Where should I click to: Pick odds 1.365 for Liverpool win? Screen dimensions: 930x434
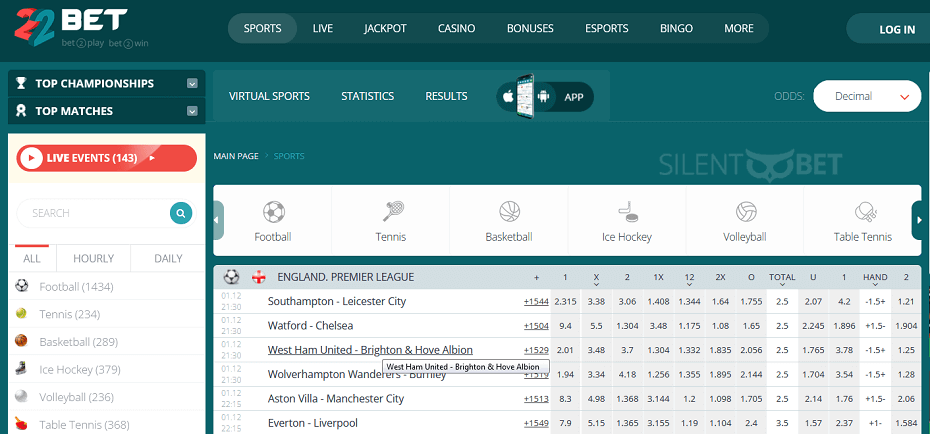(627, 423)
